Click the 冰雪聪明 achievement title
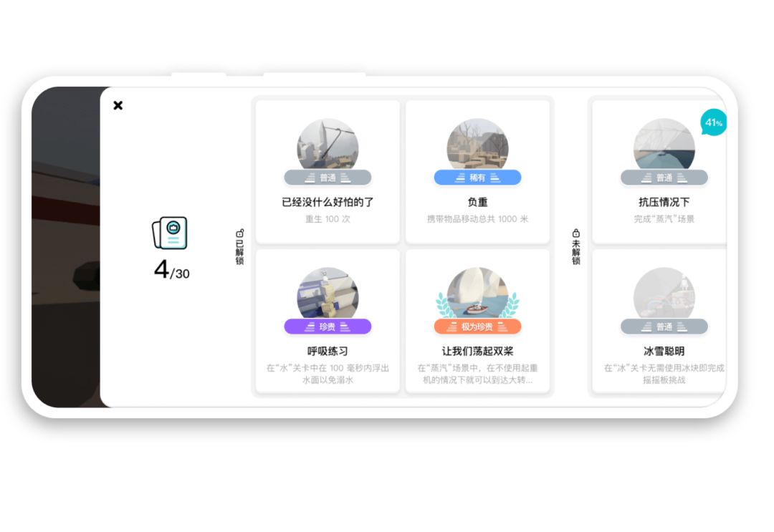774x532 pixels. [x=664, y=352]
